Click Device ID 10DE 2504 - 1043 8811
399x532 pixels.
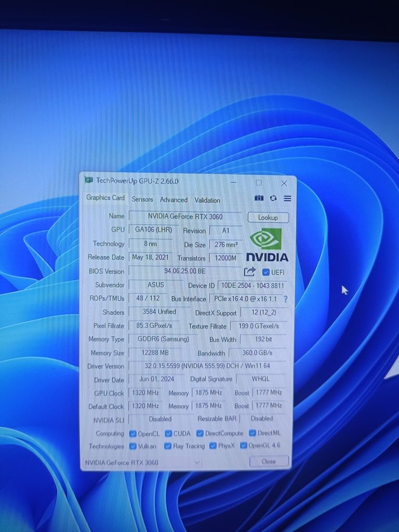(x=252, y=286)
